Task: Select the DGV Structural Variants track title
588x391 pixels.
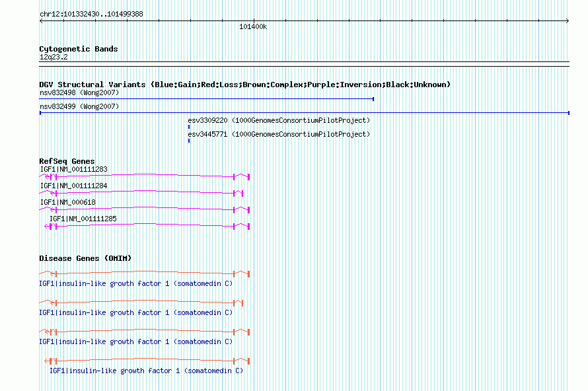Action: click(244, 85)
